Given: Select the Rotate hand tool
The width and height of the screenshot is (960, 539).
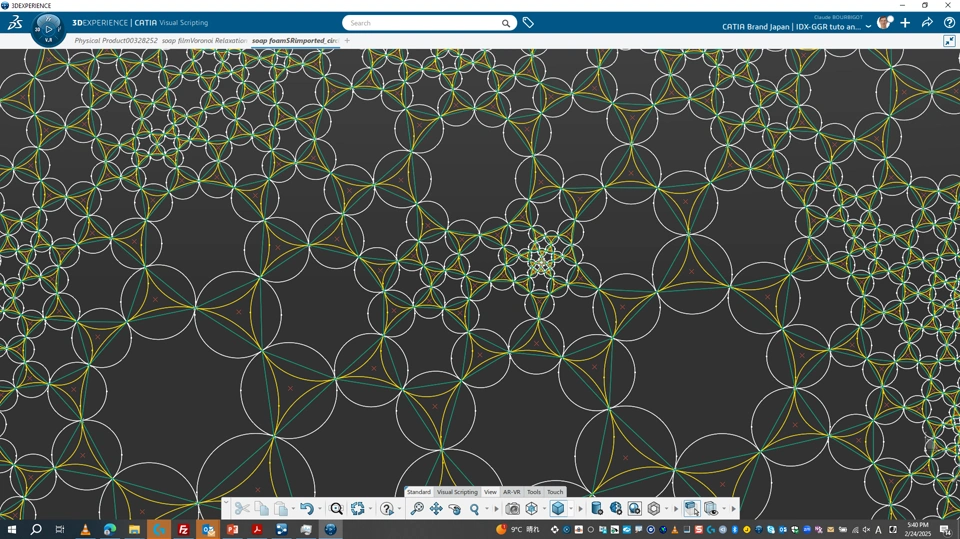Looking at the screenshot, I should click(455, 509).
